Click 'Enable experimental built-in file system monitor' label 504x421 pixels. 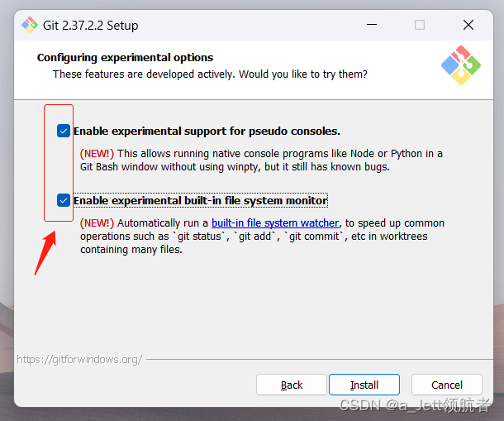(201, 200)
